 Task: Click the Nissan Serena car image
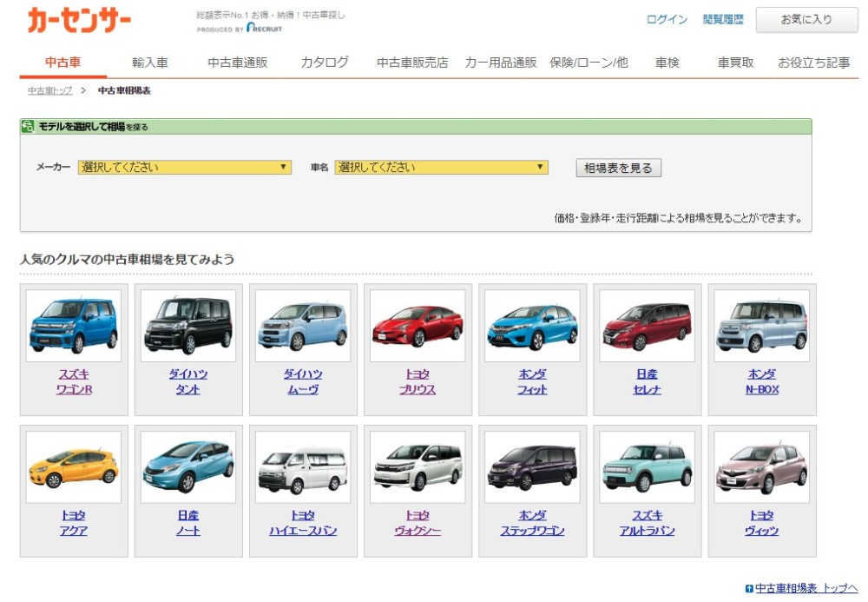(647, 326)
